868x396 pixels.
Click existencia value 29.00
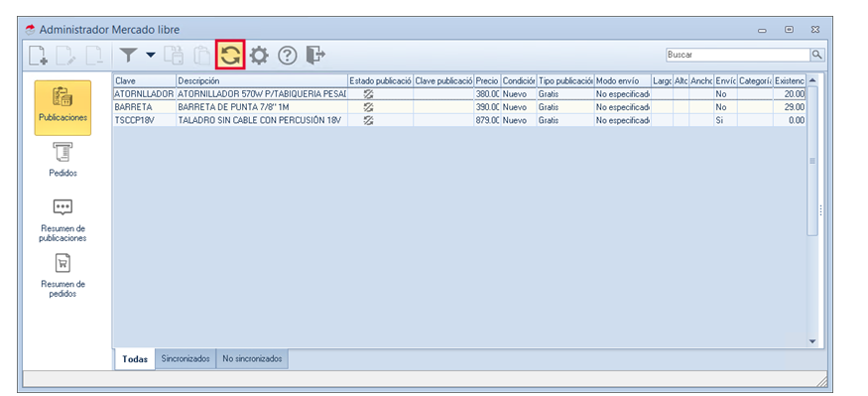point(790,107)
